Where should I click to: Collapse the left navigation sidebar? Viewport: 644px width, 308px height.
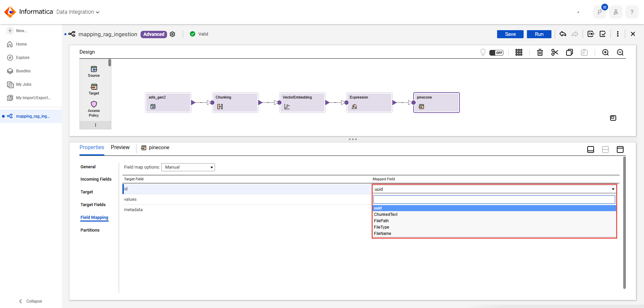coord(31,301)
